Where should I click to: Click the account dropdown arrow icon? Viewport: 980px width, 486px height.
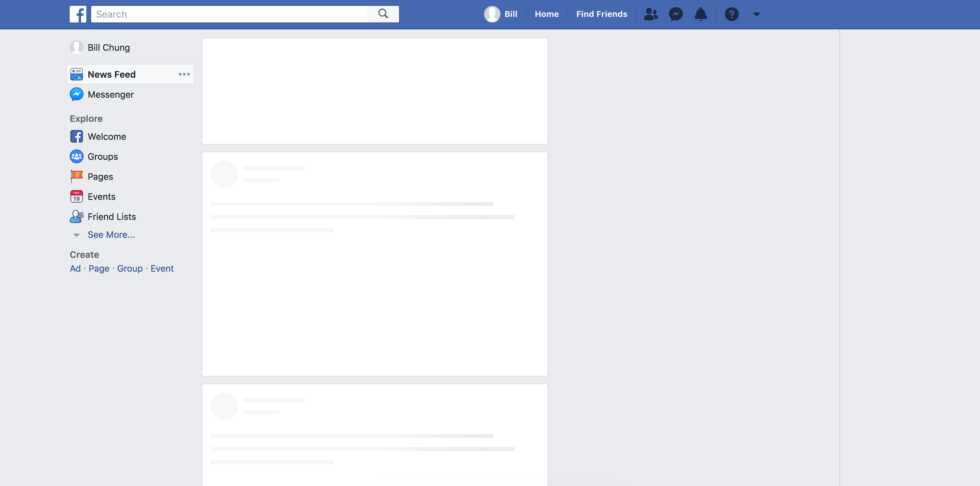757,14
